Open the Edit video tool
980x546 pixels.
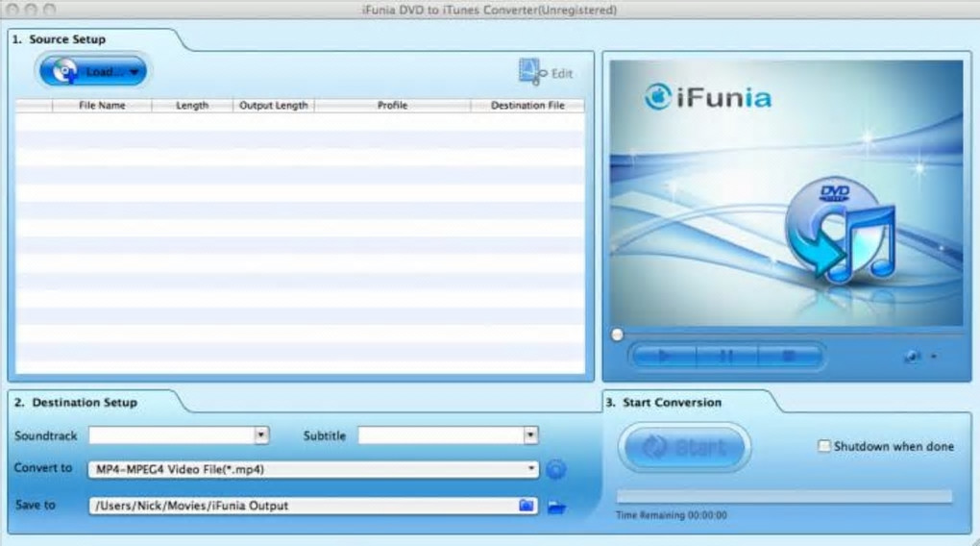[546, 72]
